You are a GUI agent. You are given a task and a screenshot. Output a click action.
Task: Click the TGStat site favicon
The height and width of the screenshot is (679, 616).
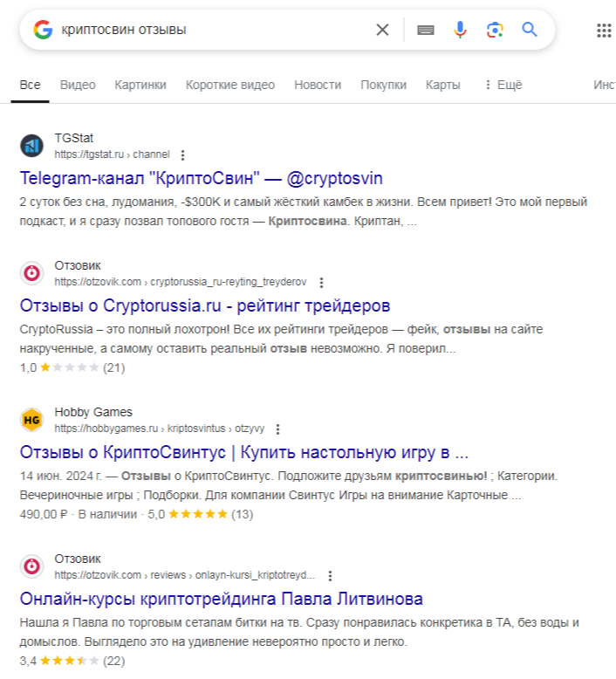[x=32, y=146]
